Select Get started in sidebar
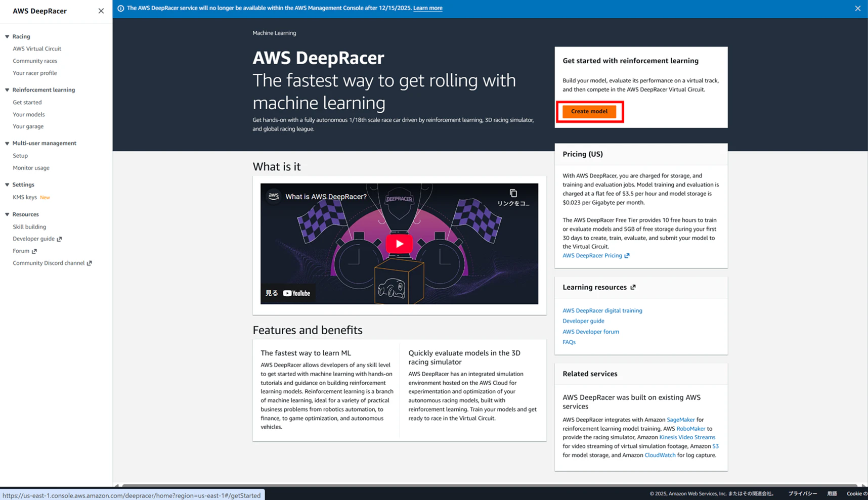The image size is (868, 500). [x=27, y=102]
